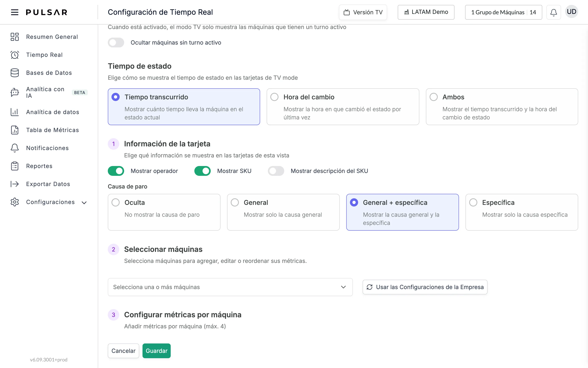Click the Configuraciones gear icon

pos(14,202)
